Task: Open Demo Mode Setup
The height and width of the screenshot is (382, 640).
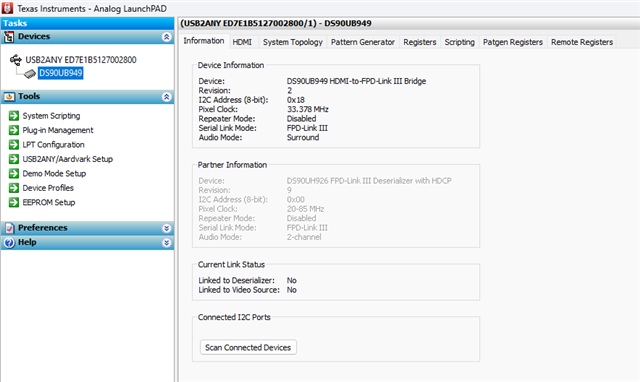Action: 54,173
